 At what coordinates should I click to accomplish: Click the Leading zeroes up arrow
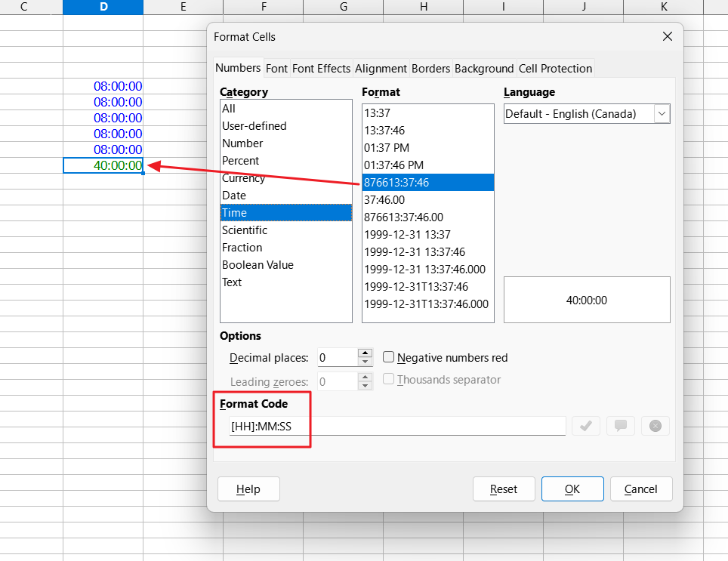[364, 377]
